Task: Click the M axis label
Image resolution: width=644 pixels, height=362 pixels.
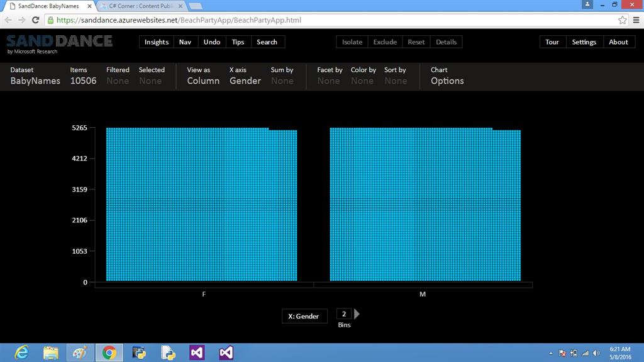Action: pyautogui.click(x=423, y=294)
